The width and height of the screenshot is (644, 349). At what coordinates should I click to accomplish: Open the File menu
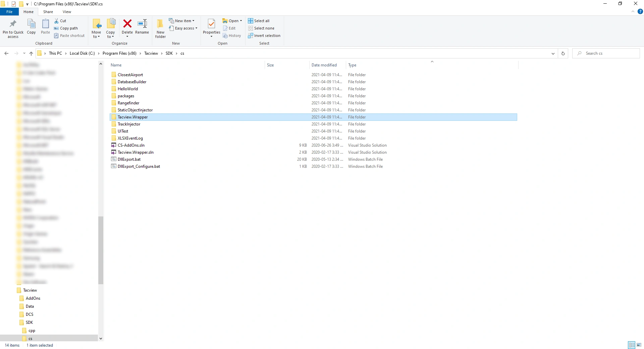(x=9, y=12)
